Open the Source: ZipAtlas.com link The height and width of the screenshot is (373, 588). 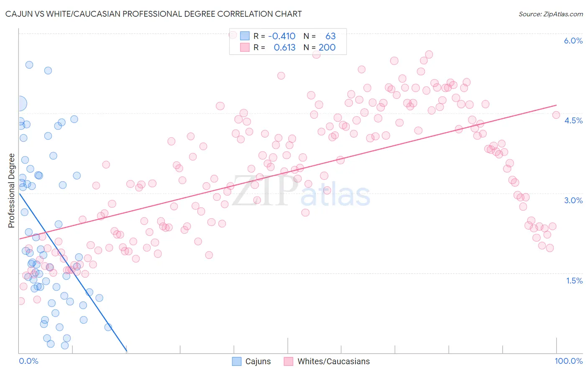551,14
